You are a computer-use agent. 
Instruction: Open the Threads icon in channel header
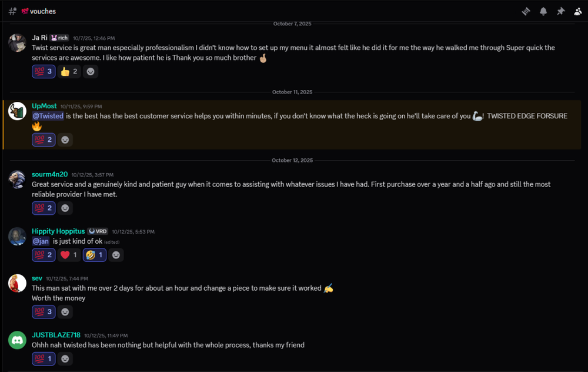pos(526,11)
